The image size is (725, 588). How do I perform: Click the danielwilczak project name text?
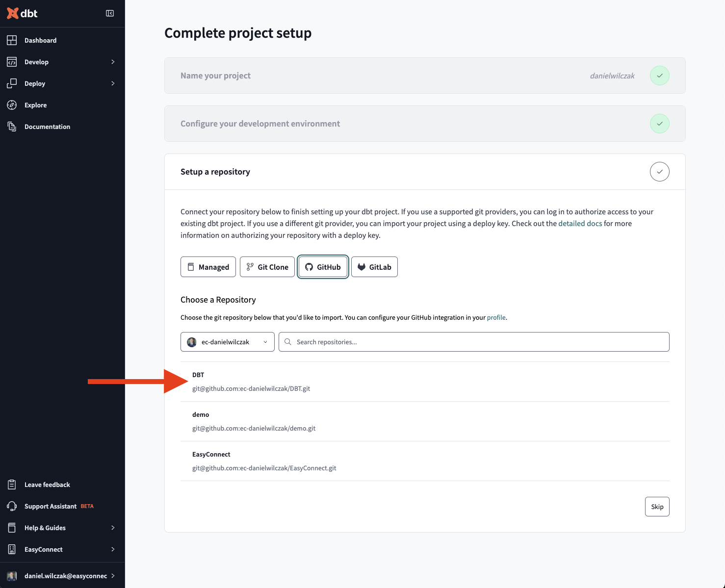point(612,76)
